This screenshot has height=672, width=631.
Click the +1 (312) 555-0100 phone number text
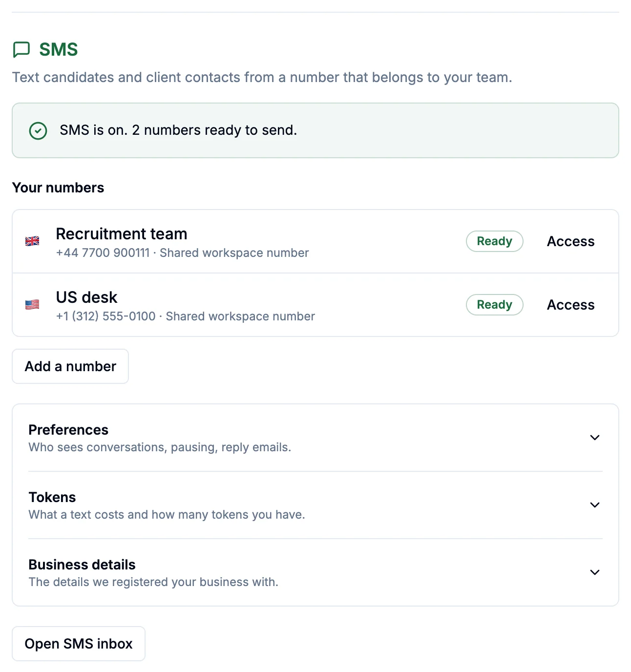pos(106,316)
